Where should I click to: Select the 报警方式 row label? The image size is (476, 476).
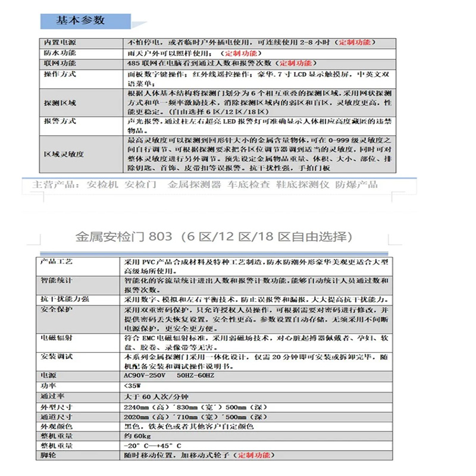[x=60, y=121]
